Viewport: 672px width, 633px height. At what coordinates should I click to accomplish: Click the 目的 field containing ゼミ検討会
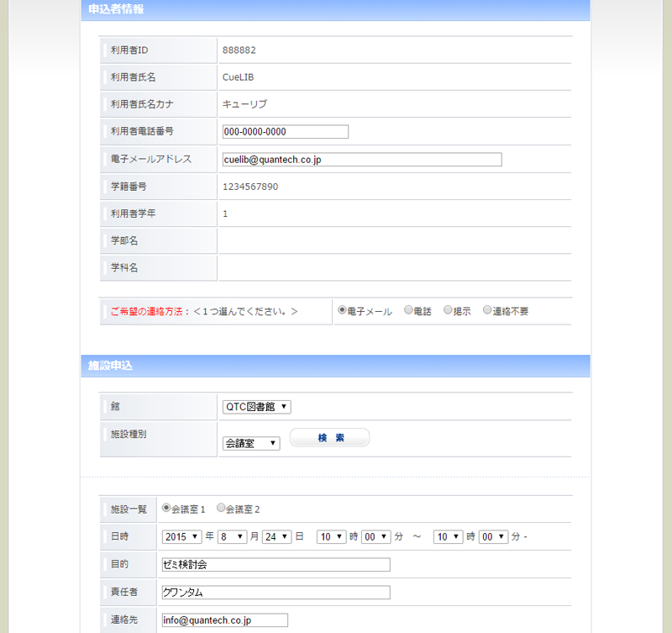coord(276,564)
